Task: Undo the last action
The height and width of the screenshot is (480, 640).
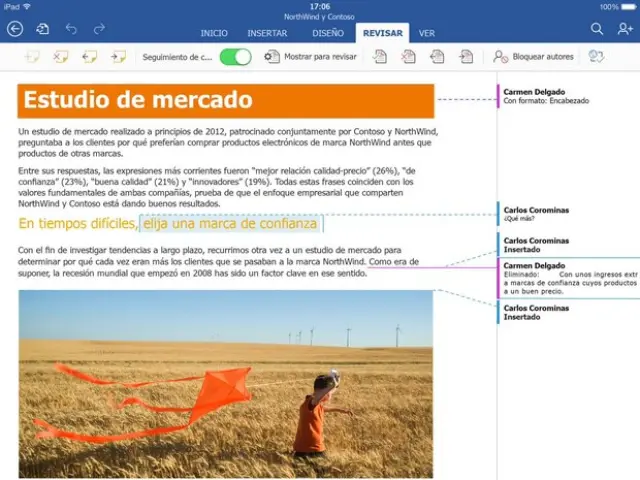Action: [71, 30]
